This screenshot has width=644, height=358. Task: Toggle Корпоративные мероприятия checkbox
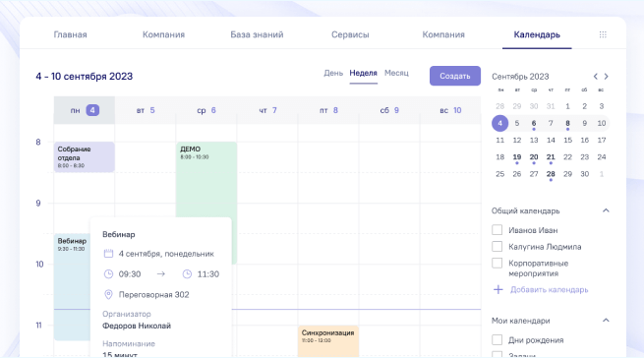(x=497, y=263)
